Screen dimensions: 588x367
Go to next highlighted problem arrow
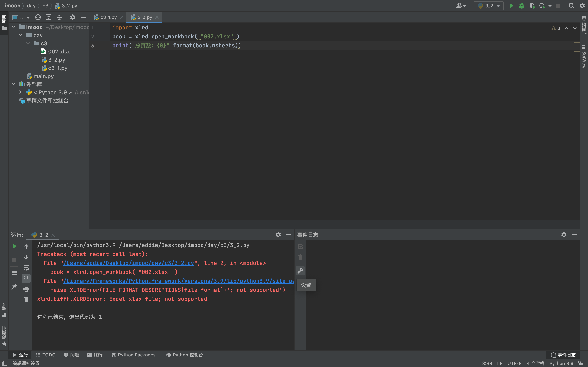click(x=575, y=28)
